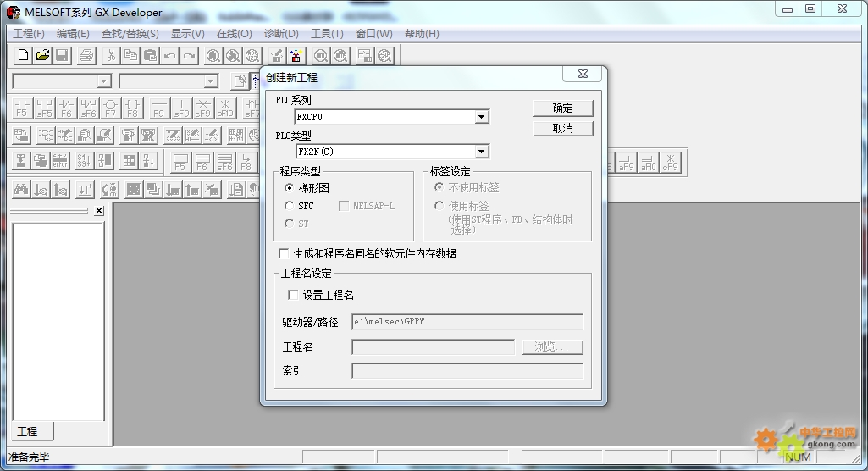Toggle the MELSAP-L checkbox
This screenshot has width=868, height=471.
[x=343, y=206]
